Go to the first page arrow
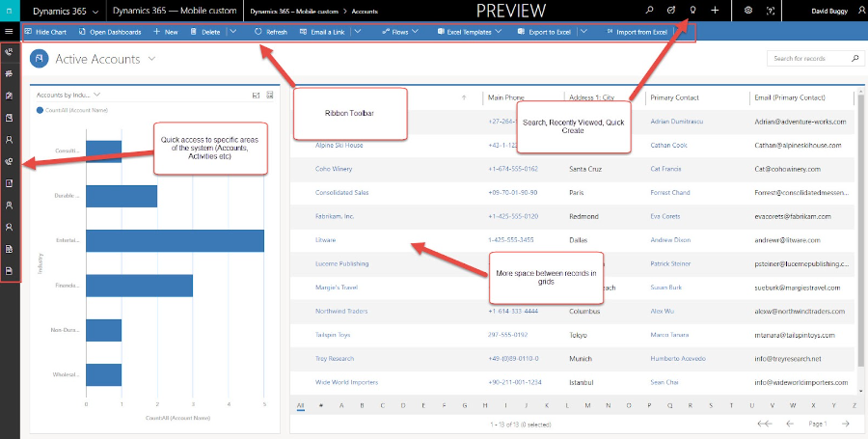 (x=765, y=425)
